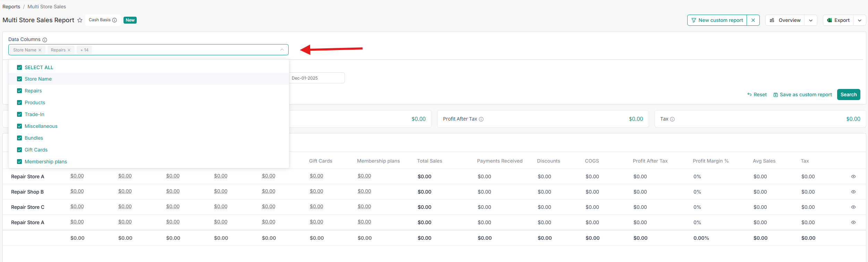Open the Export options dropdown arrow

pos(860,20)
